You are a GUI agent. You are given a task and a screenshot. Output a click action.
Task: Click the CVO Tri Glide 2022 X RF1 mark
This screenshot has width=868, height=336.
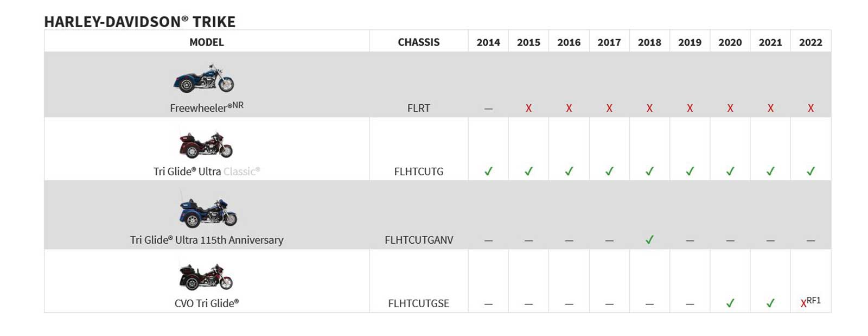[810, 302]
